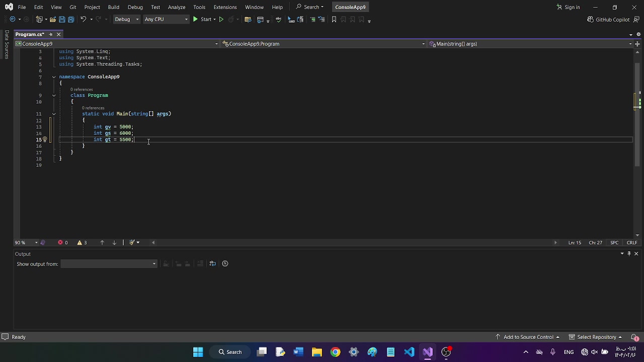
Task: Click the New Project toolbar icon
Action: (39, 20)
